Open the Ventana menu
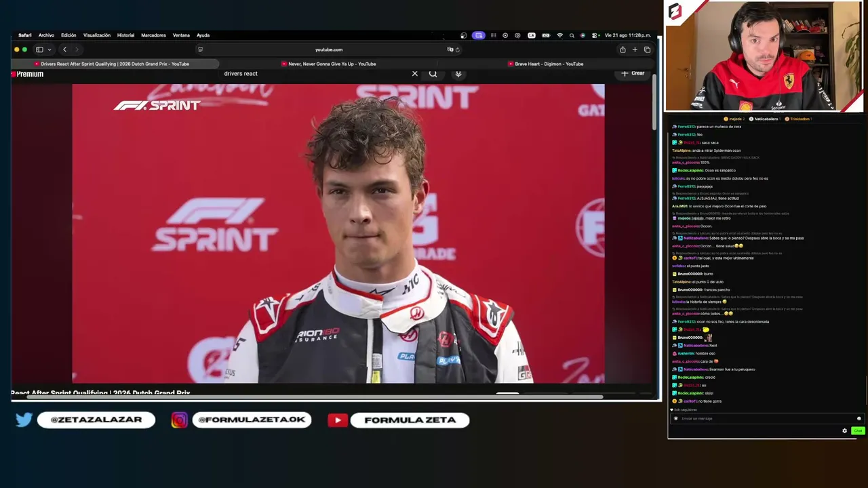 point(181,35)
